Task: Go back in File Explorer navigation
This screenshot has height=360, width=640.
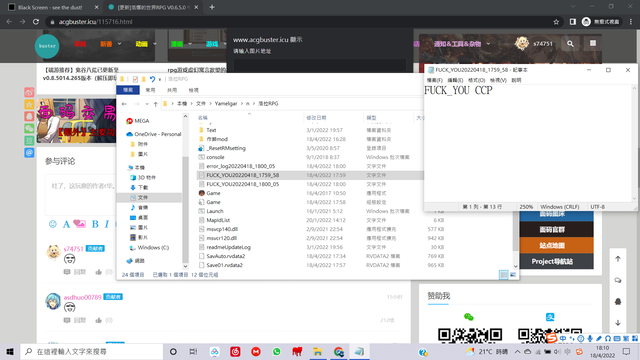Action: (124, 104)
